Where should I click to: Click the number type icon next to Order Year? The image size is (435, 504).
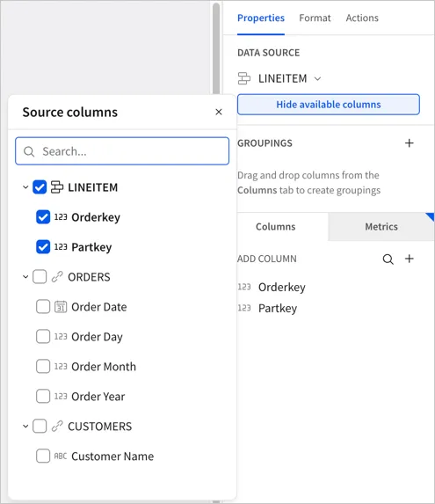61,397
